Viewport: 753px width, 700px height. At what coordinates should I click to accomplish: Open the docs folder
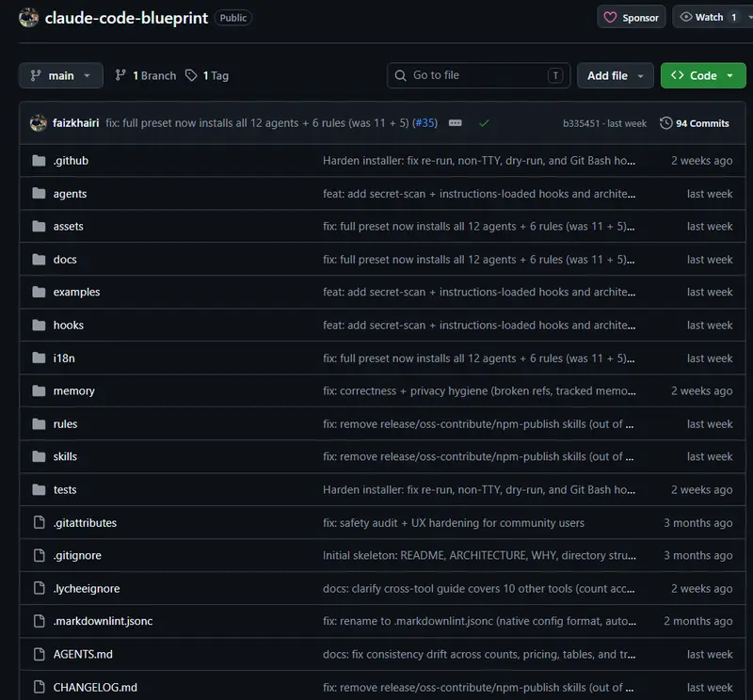tap(65, 260)
